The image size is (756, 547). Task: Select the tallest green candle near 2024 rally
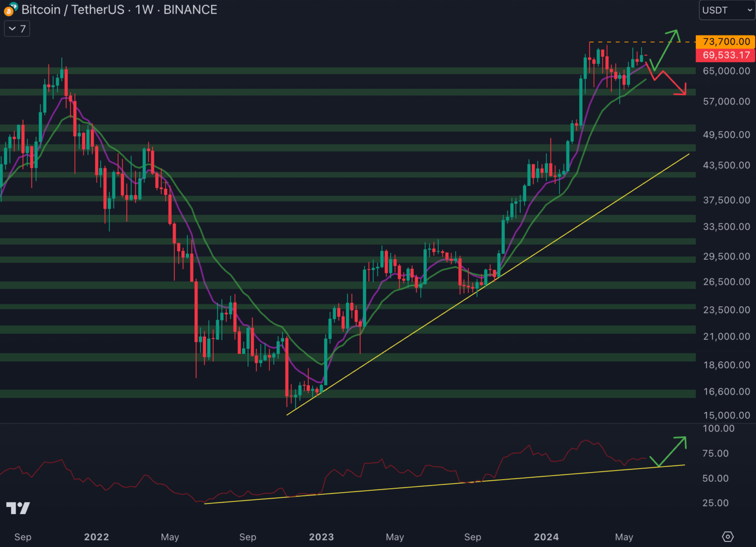tap(580, 100)
